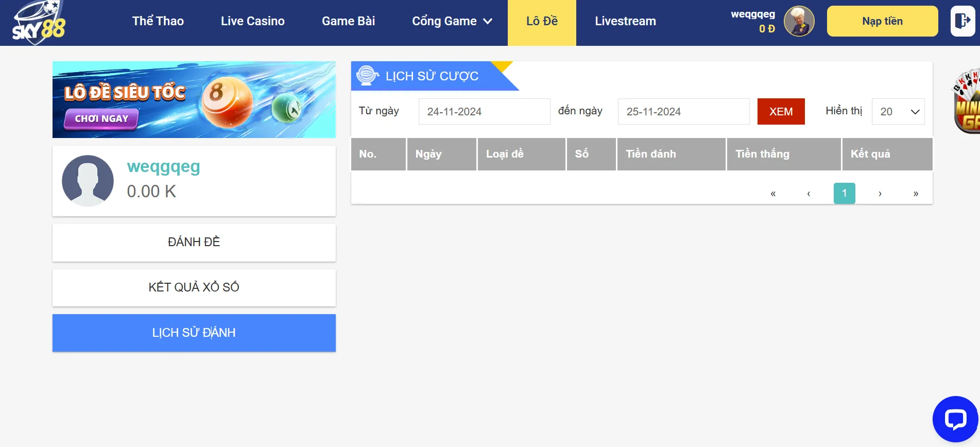The height and width of the screenshot is (447, 980).
Task: Click the logout door icon
Action: click(x=962, y=21)
